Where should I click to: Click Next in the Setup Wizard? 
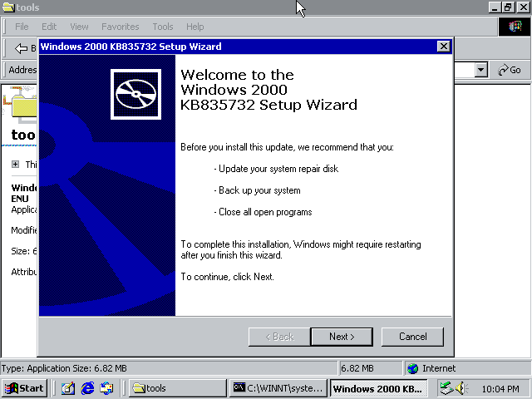(342, 337)
